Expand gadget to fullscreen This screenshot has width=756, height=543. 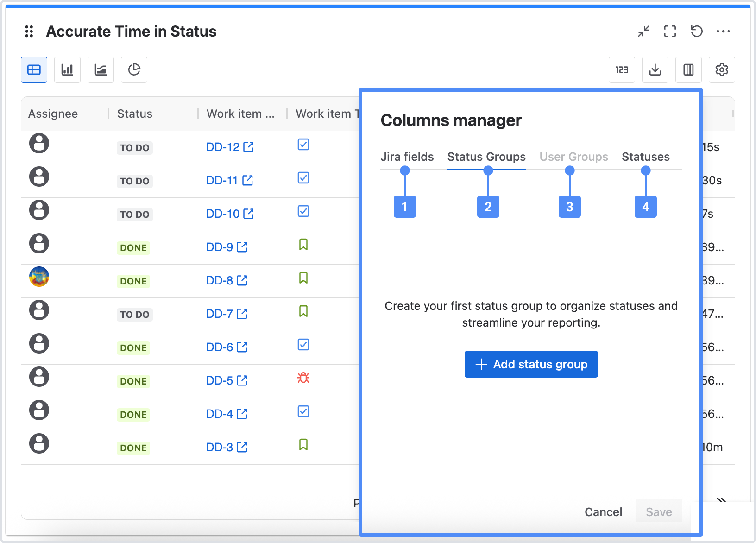[670, 32]
